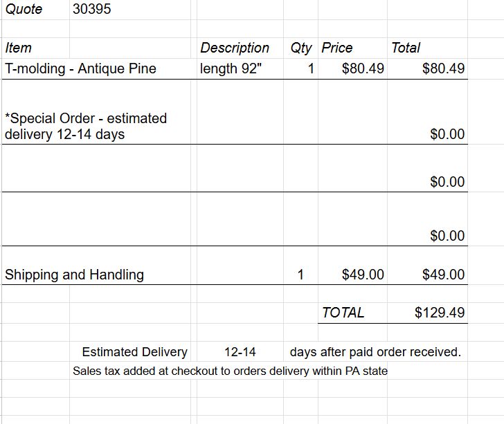Select the Total column header cell

pyautogui.click(x=406, y=48)
